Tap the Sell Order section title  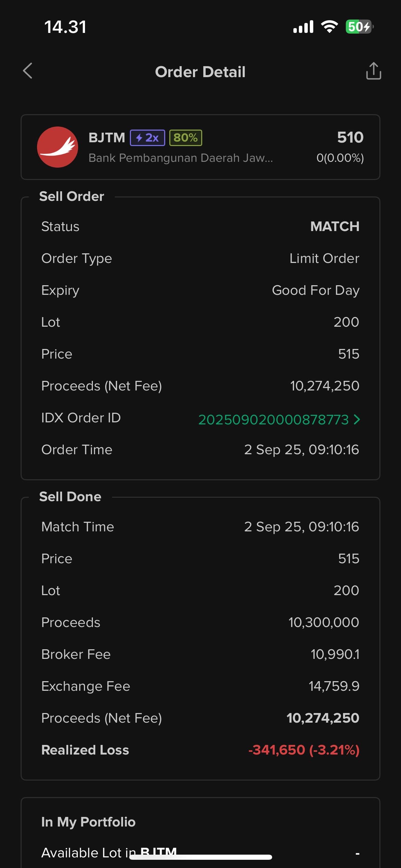pyautogui.click(x=72, y=196)
